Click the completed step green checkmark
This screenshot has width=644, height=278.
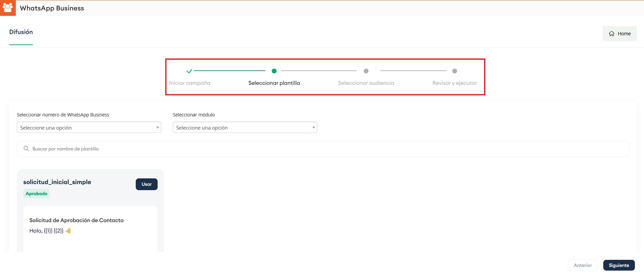click(x=189, y=71)
